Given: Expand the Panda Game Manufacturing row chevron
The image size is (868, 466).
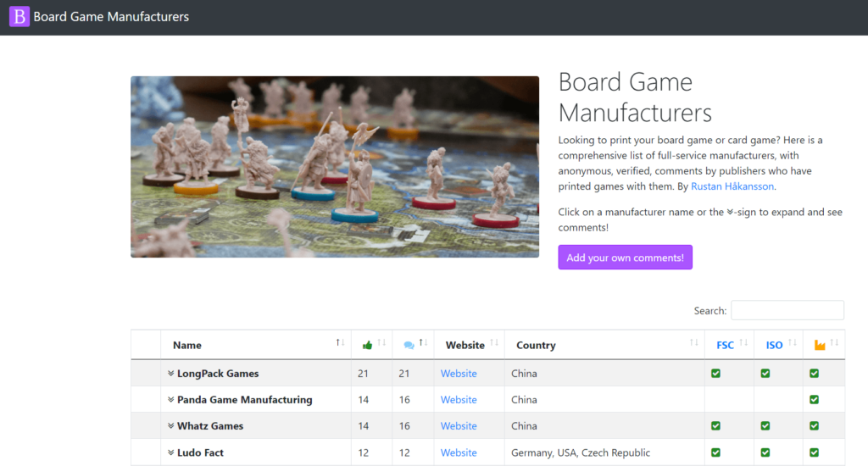Looking at the screenshot, I should click(x=170, y=400).
